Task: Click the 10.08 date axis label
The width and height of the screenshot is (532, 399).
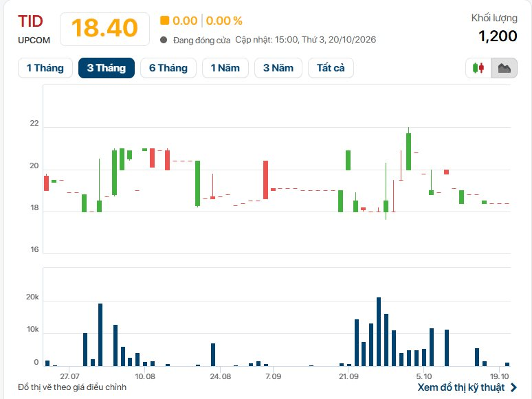Action: [x=145, y=376]
